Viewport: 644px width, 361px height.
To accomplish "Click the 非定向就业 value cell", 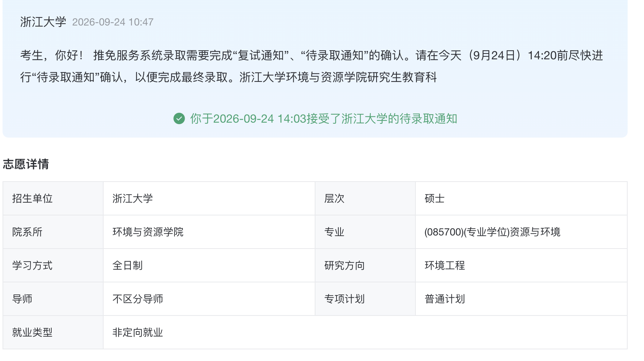I will pos(365,332).
